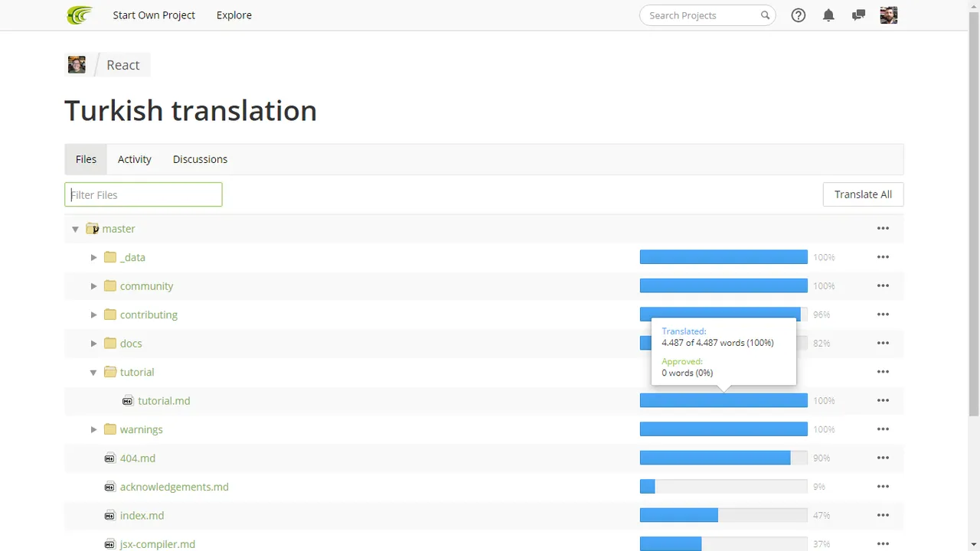Click the 404.md file icon
The image size is (980, 551).
(x=109, y=458)
